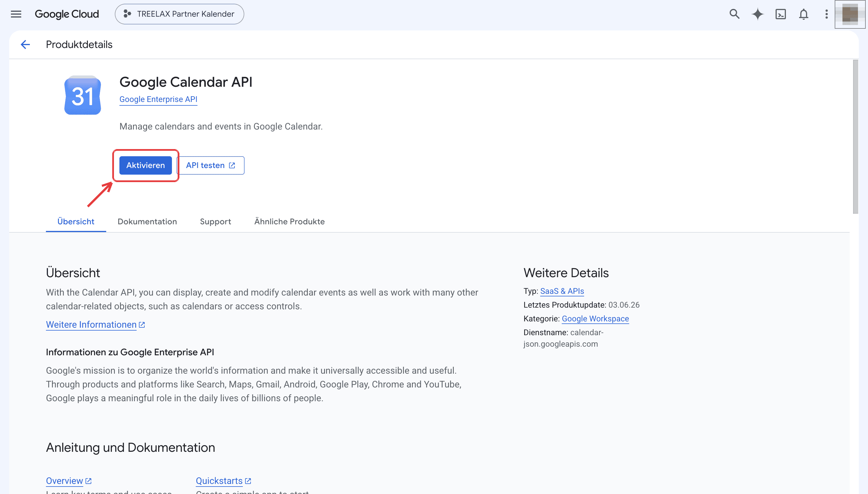Click the Google Calendar 31 product icon
The width and height of the screenshot is (868, 494).
82,95
